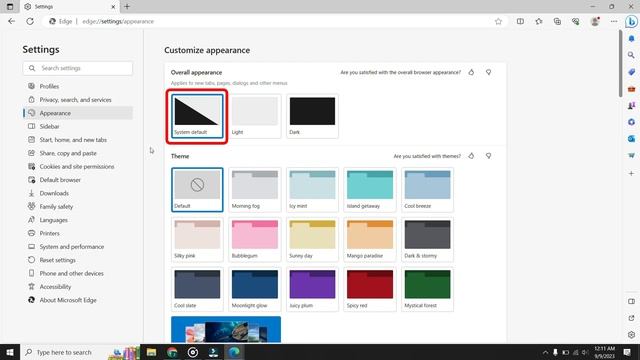This screenshot has width=640, height=360.
Task: Open Tools briefcase icon in sidebar
Action: coord(631,89)
